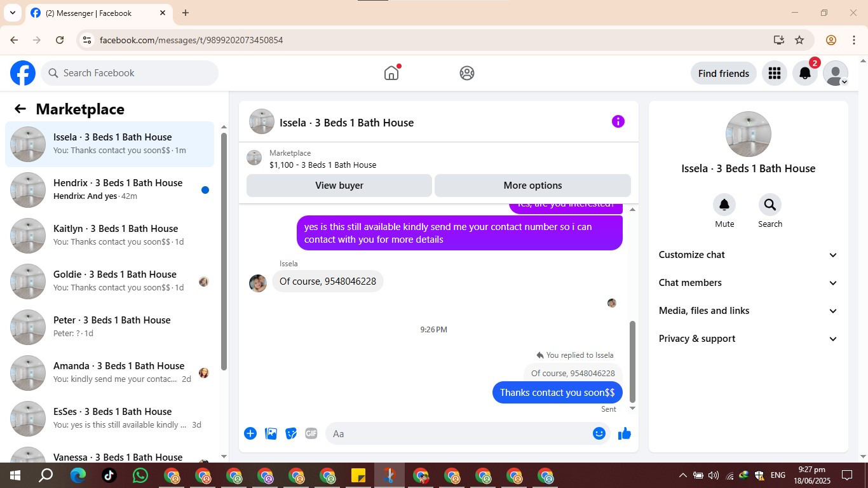The height and width of the screenshot is (488, 868).
Task: Go back in browser history
Action: click(x=14, y=40)
